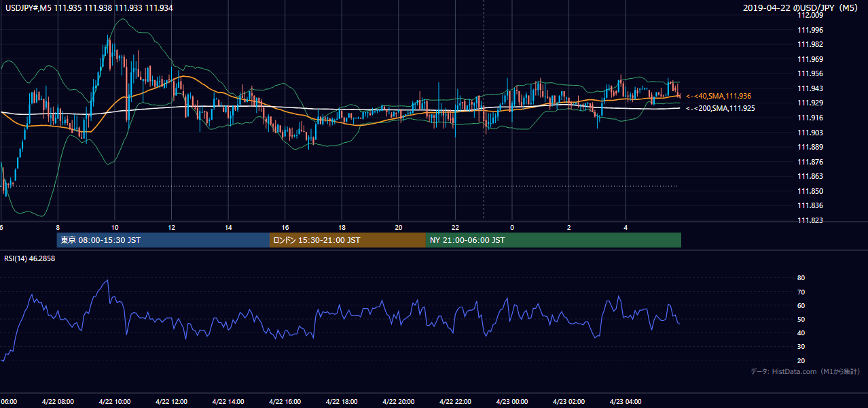Screen dimensions: 868x408
Task: Click the 4/22 18:00 date label
Action: pyautogui.click(x=342, y=402)
